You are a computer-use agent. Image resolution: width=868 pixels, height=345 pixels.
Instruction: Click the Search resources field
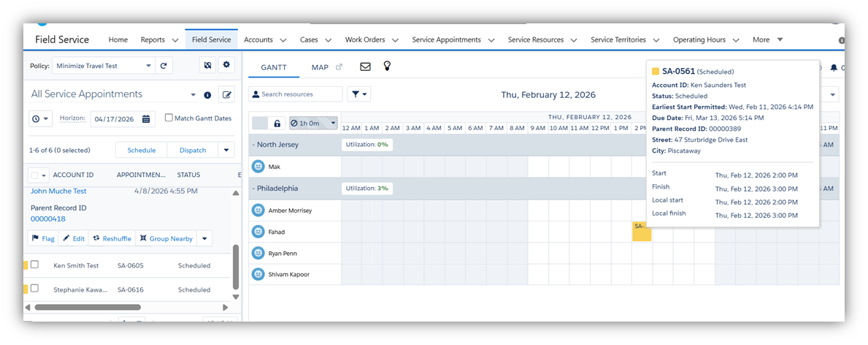tap(296, 94)
